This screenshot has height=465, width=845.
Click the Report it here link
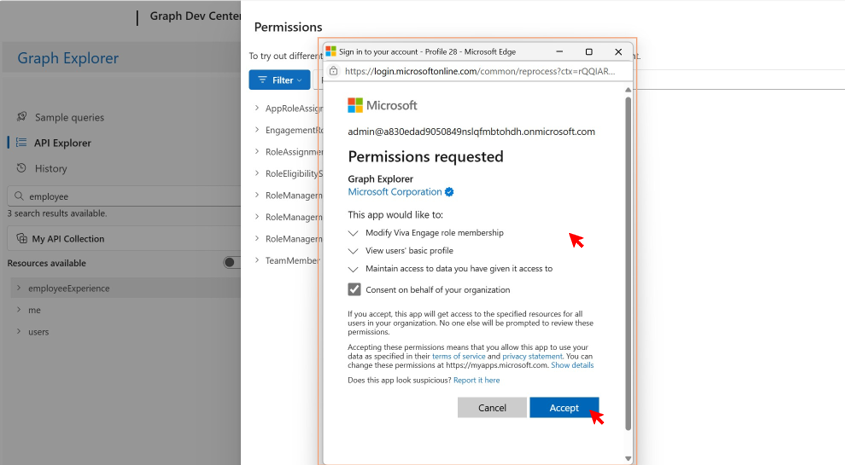pos(476,380)
